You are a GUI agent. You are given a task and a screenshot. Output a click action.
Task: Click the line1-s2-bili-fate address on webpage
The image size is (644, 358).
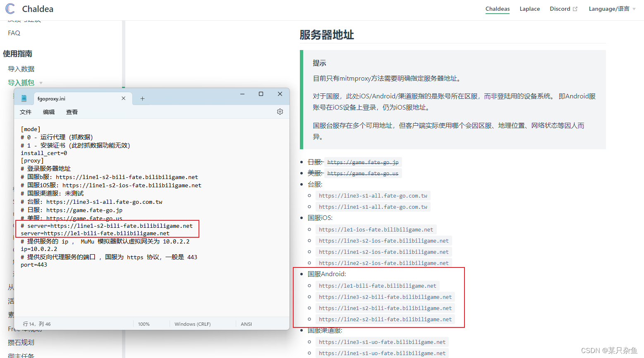(x=385, y=308)
